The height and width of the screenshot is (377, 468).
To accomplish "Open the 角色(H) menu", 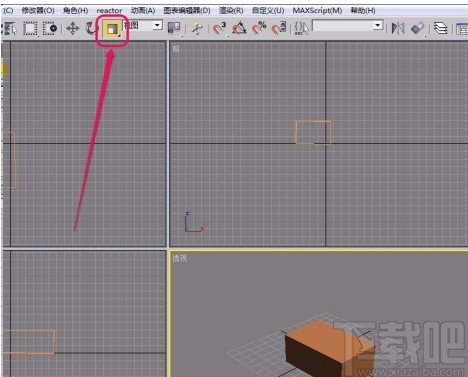I will (76, 10).
